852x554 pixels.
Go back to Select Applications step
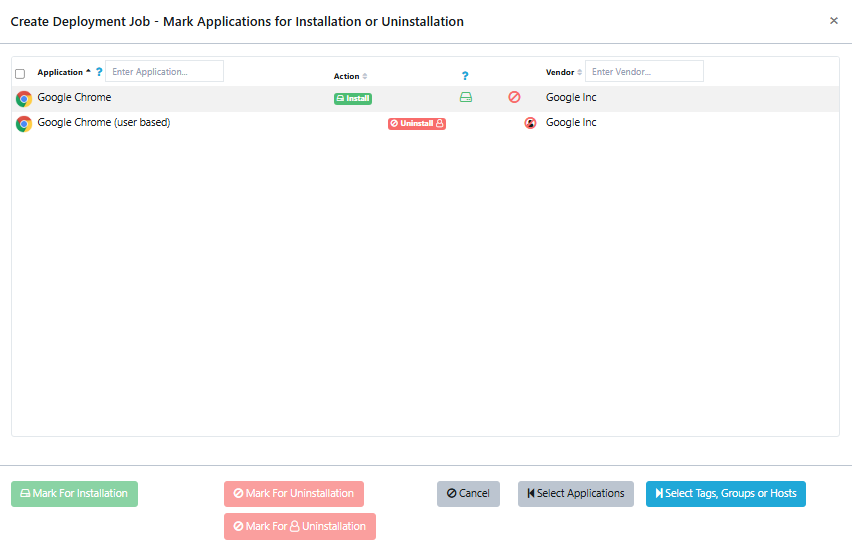(575, 494)
